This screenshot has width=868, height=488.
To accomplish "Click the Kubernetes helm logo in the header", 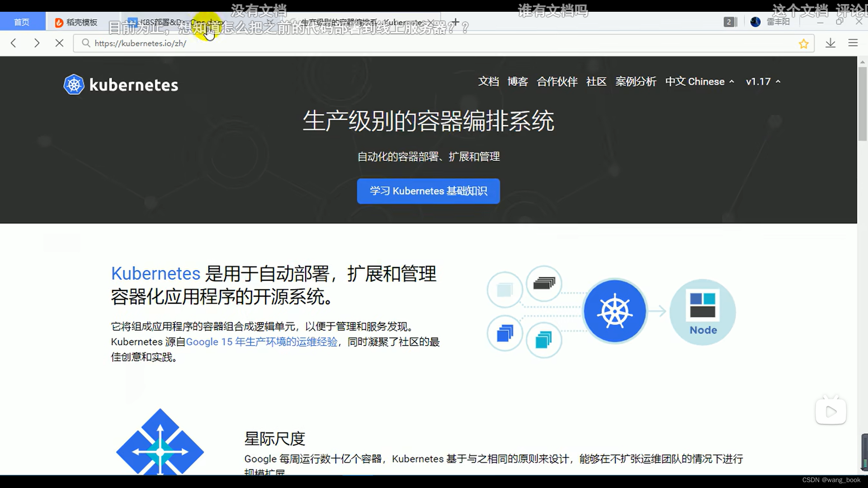I will pyautogui.click(x=74, y=84).
